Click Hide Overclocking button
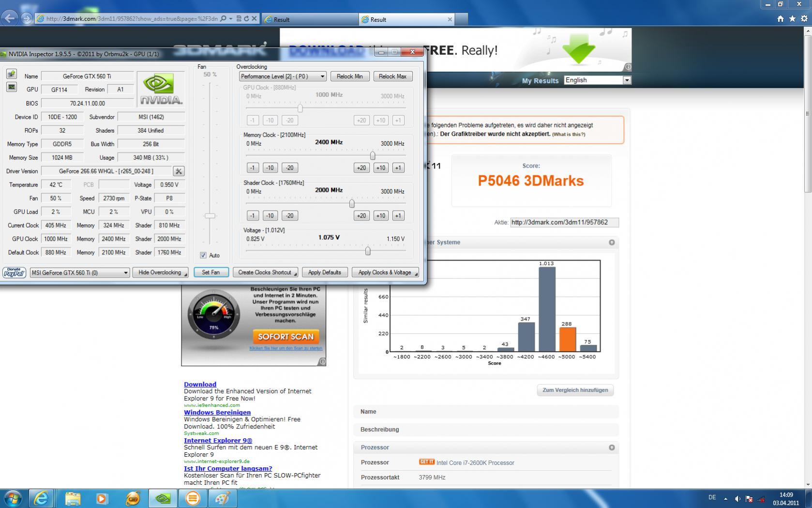The width and height of the screenshot is (812, 508). point(160,273)
